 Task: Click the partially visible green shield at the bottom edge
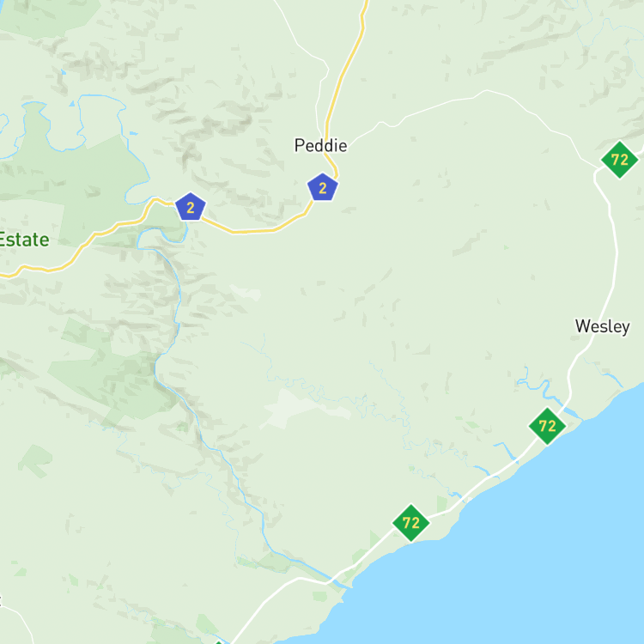[218, 642]
